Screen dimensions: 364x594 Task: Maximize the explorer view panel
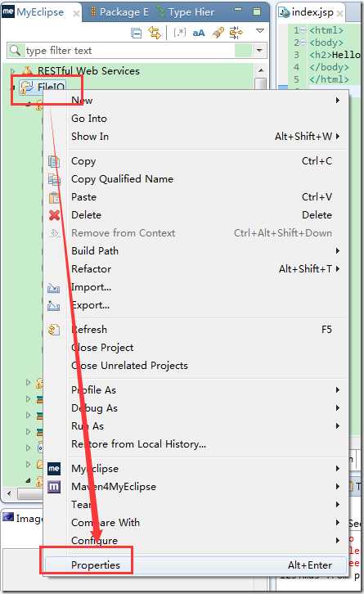point(256,11)
